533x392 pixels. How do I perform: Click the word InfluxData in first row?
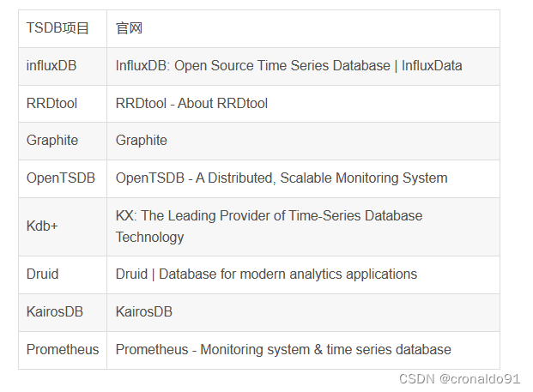tap(432, 66)
